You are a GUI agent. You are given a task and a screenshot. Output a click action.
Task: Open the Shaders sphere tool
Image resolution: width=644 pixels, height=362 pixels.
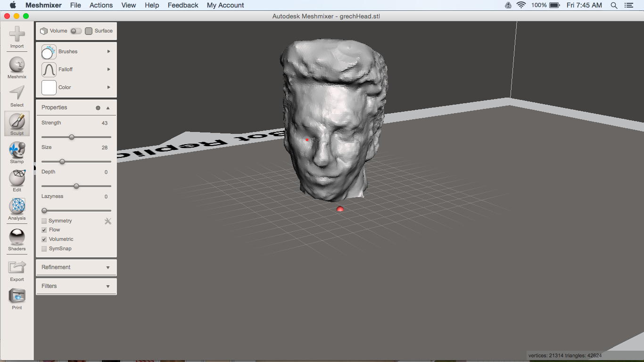(x=17, y=237)
